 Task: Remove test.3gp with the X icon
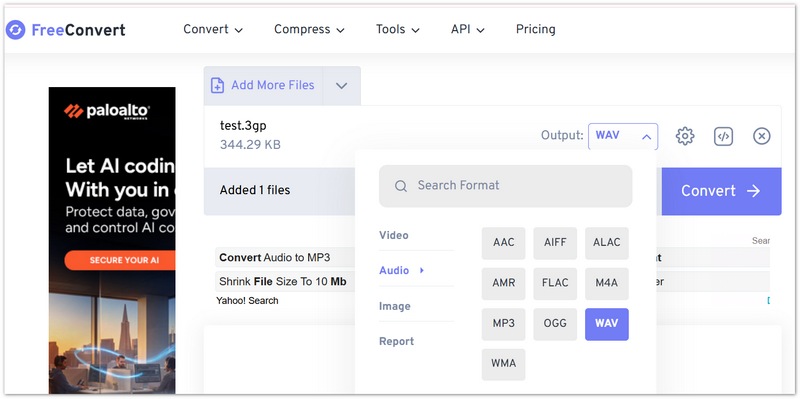[761, 136]
